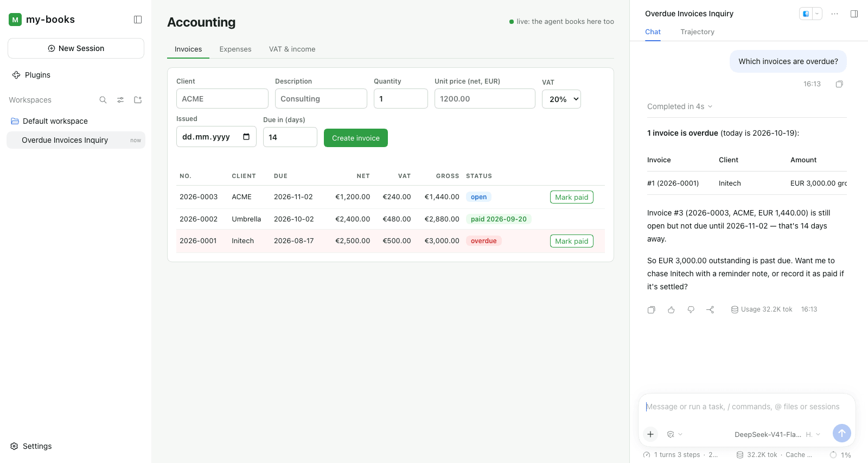Screen dimensions: 868x463
Task: Start a New Session
Action: tap(76, 48)
